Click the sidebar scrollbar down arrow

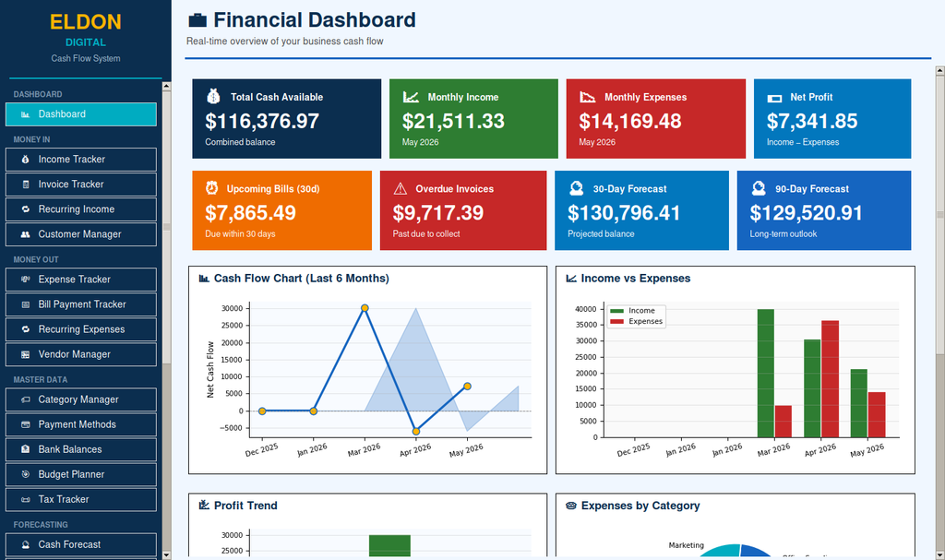[x=166, y=554]
